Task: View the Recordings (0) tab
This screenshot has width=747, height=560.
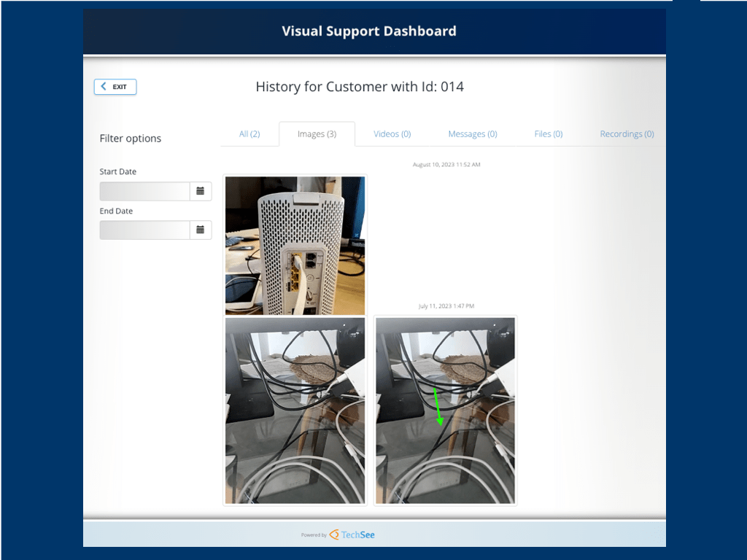Action: coord(627,134)
